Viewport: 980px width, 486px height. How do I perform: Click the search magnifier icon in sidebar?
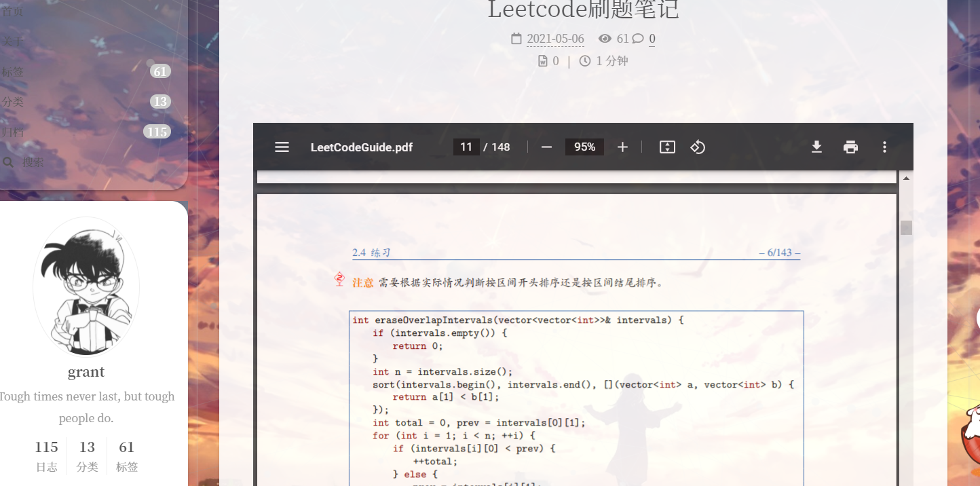(x=8, y=163)
